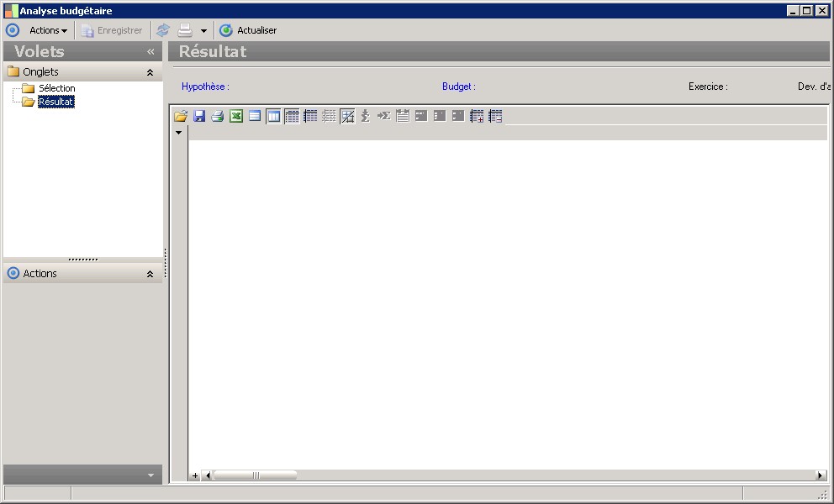
Task: Open the dropdown arrow next to printer
Action: [203, 31]
